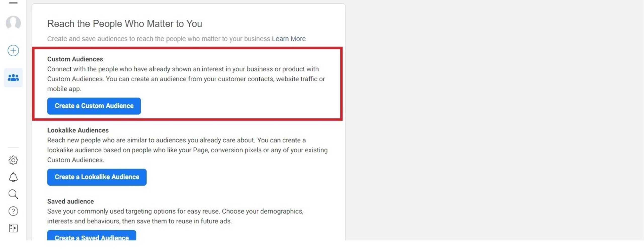Click the Custom Audiences description paragraph
The image size is (644, 251).
click(x=186, y=79)
